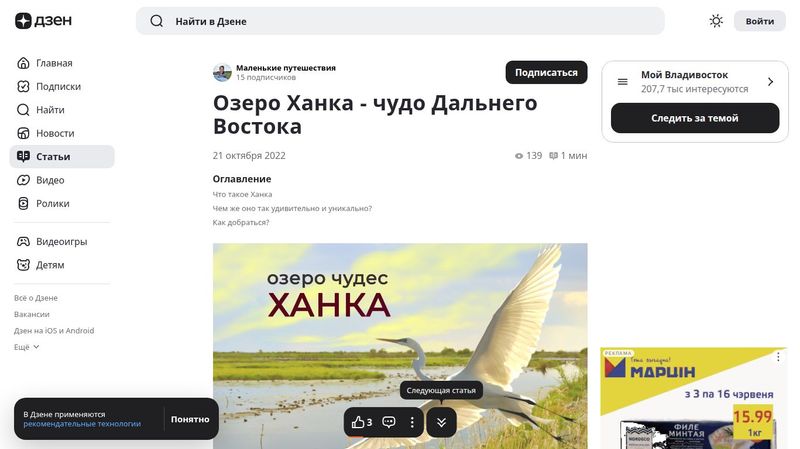The width and height of the screenshot is (800, 449).
Task: Open Видеоигры section in sidebar
Action: 62,241
